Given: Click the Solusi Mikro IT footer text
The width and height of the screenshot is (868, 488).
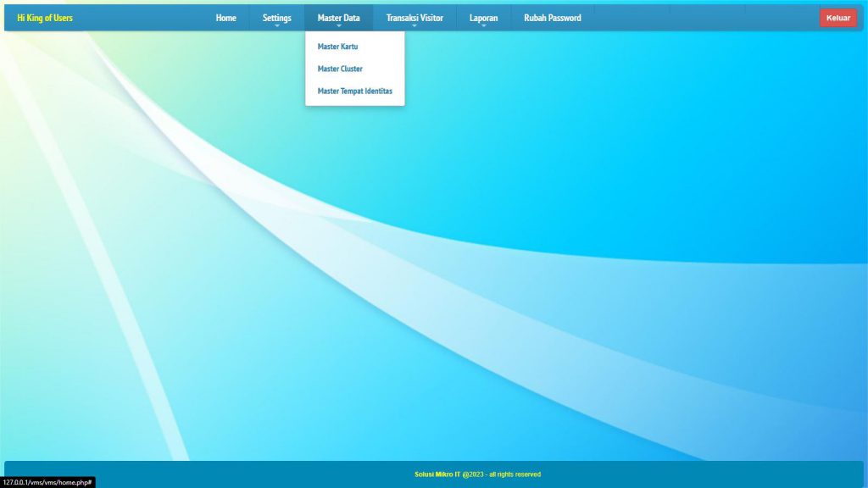Looking at the screenshot, I should coord(437,474).
